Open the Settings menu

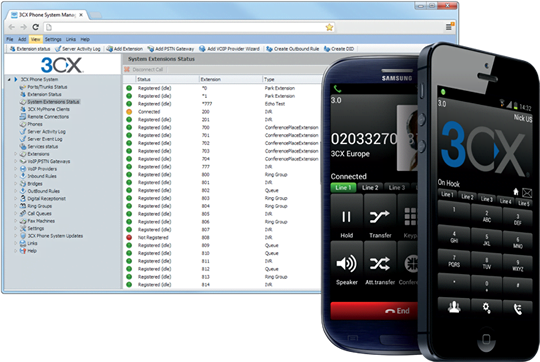point(53,39)
